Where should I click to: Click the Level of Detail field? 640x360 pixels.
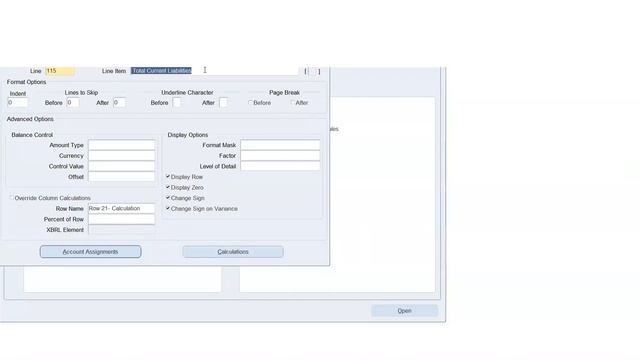coord(280,166)
